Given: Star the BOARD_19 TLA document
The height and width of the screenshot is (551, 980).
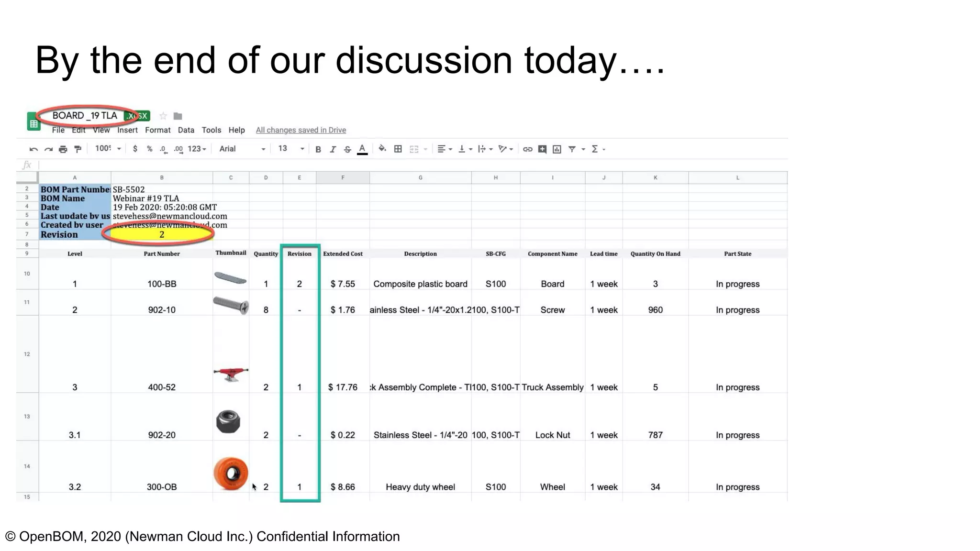Looking at the screenshot, I should coord(163,116).
